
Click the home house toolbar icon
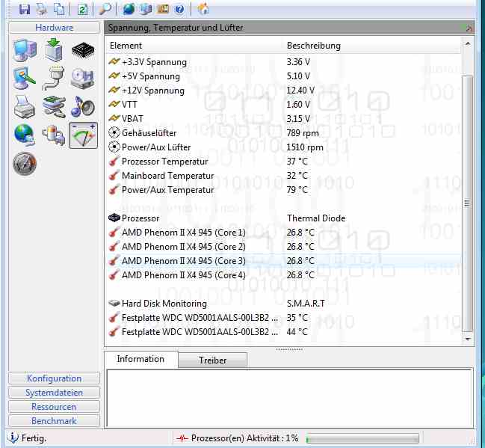click(x=203, y=9)
